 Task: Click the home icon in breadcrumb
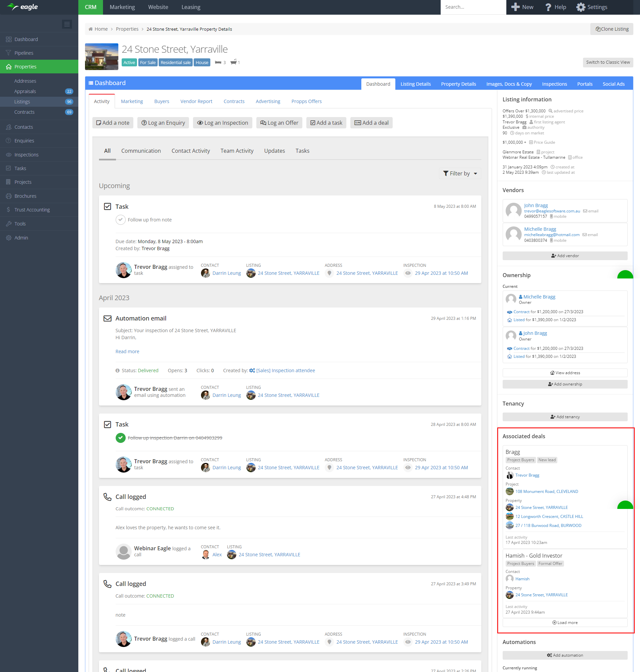pos(91,29)
